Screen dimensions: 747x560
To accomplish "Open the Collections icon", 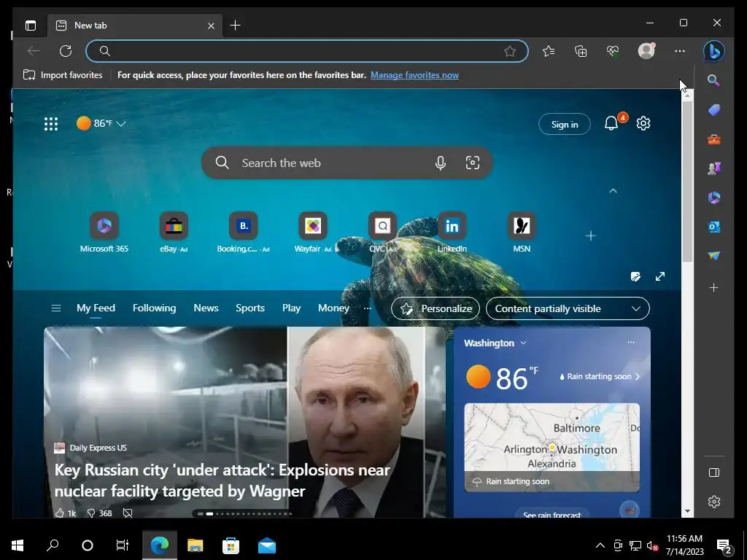I will click(x=581, y=51).
